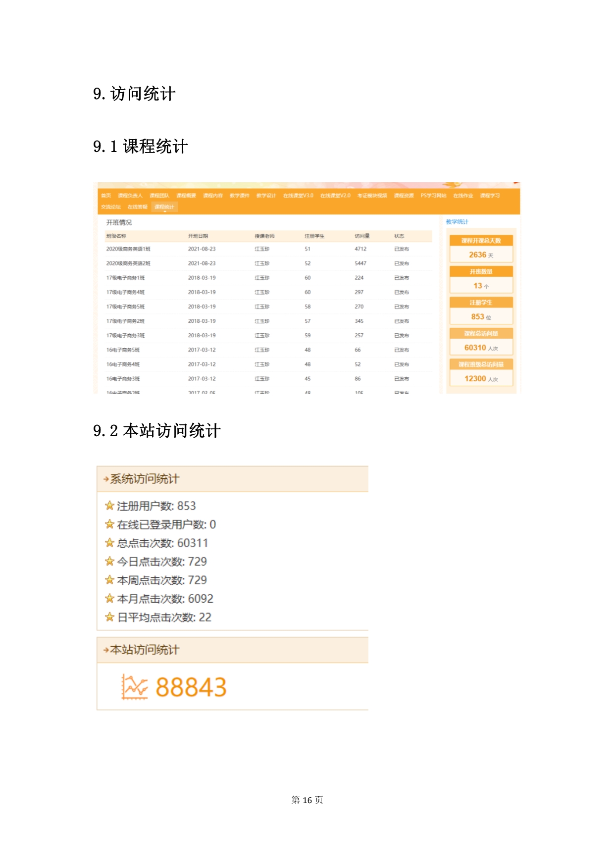Open 交流论坛 in the second navigation row

pos(111,207)
